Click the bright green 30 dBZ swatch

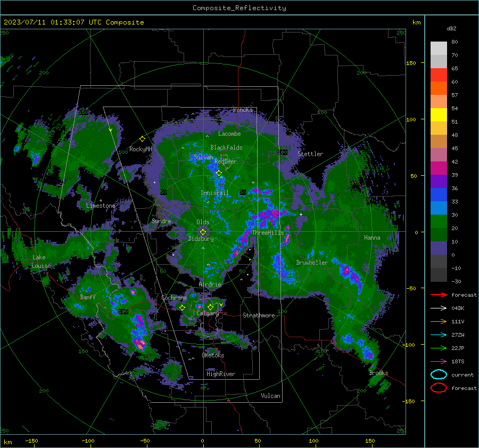[439, 221]
